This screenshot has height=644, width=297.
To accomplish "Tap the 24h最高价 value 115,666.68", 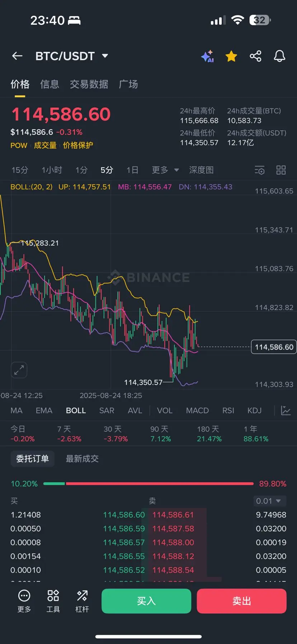I will [x=199, y=121].
